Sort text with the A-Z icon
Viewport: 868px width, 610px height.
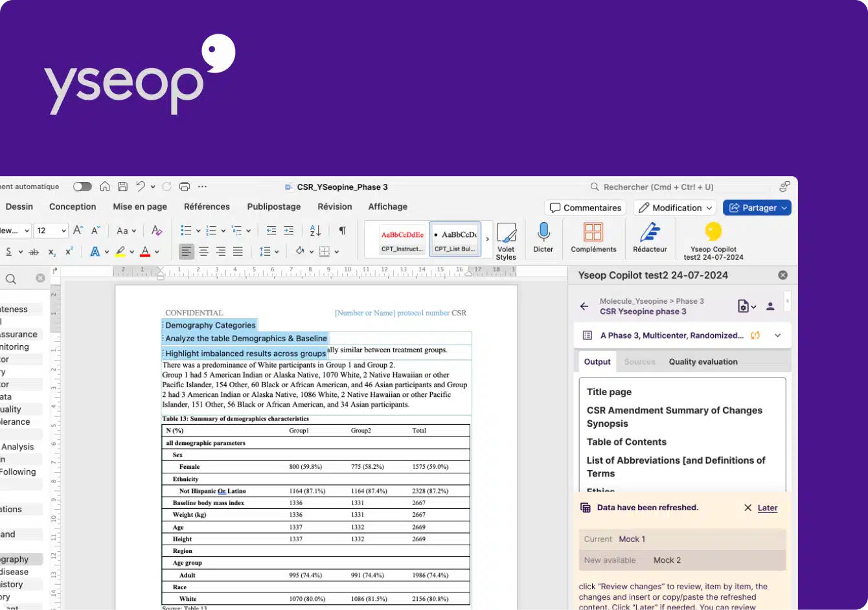click(315, 231)
